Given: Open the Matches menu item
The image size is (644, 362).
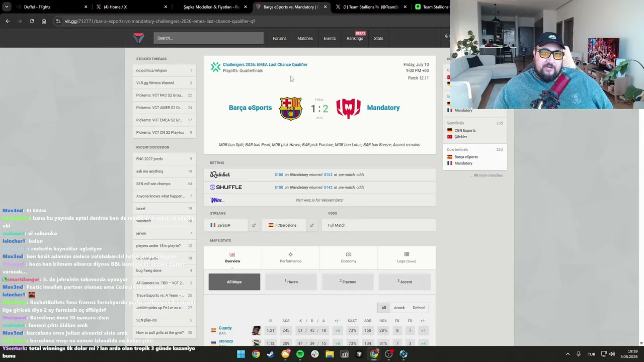Looking at the screenshot, I should click(305, 38).
